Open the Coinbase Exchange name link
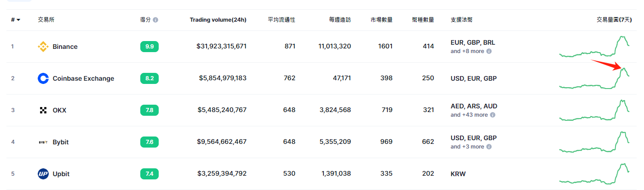Viewport: 644px width, 190px height. [83, 78]
